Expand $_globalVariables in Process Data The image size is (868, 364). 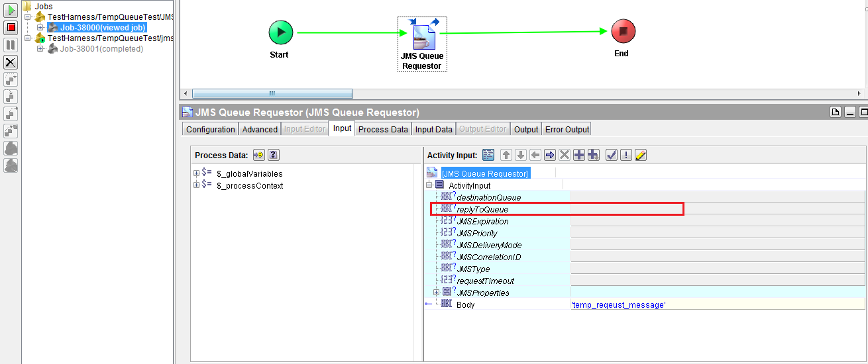[x=197, y=173]
